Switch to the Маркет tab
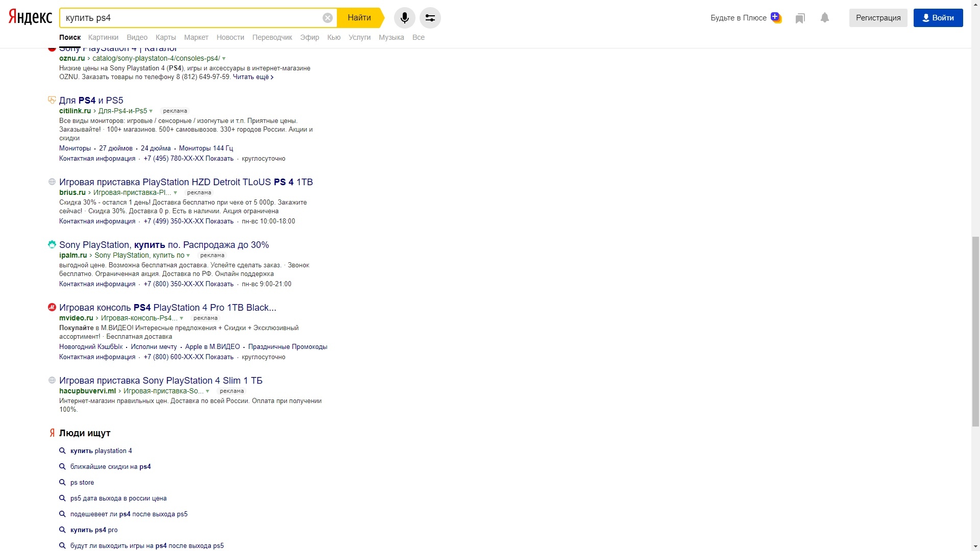The image size is (980, 551). click(196, 37)
